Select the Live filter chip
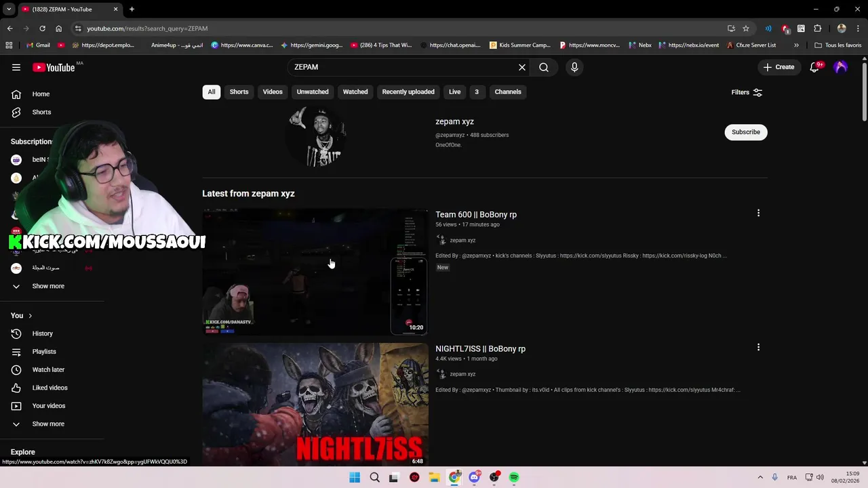868x488 pixels. point(454,92)
